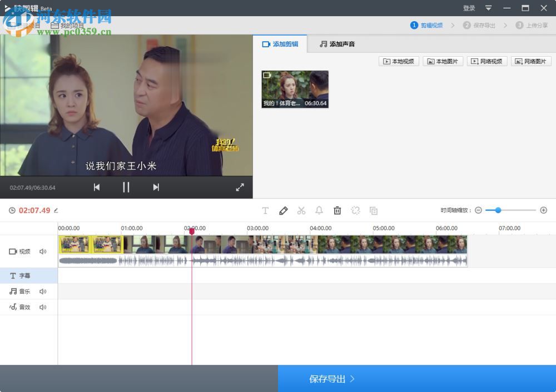This screenshot has width=556, height=392.
Task: Open the title bar dropdown menu arrow
Action: pyautogui.click(x=488, y=8)
